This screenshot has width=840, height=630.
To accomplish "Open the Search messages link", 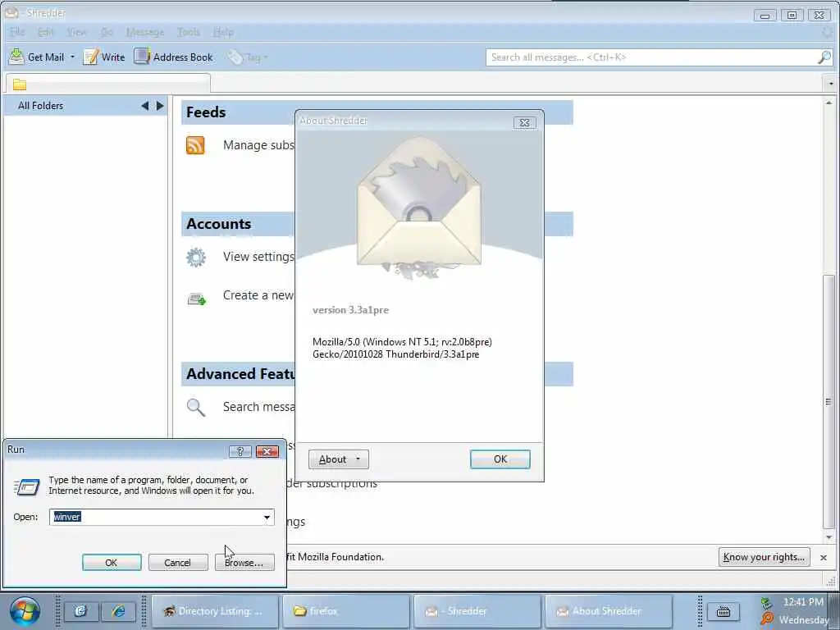I will pos(258,407).
